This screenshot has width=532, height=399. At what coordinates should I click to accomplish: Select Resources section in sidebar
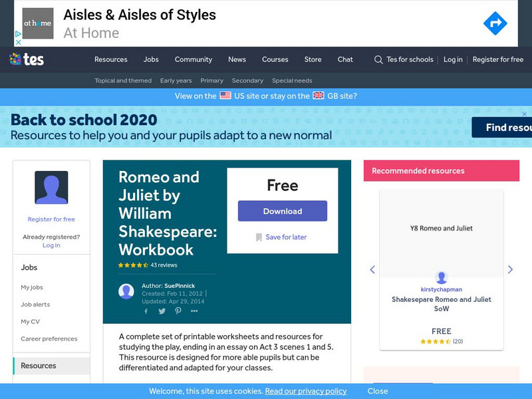coord(51,366)
